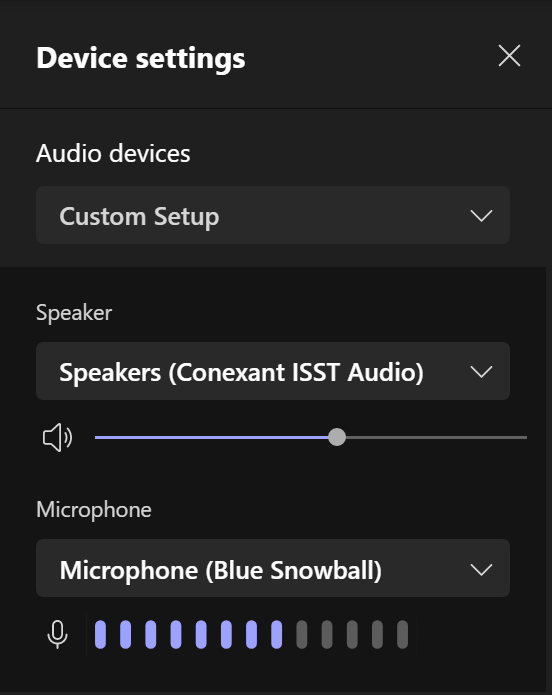Click the chevron arrow beside Custom Setup
The image size is (552, 695).
point(481,216)
